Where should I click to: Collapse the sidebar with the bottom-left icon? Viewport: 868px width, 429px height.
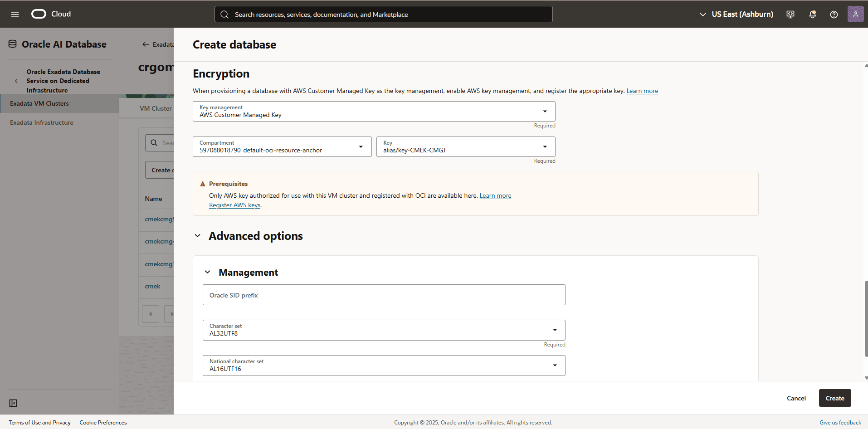(13, 403)
